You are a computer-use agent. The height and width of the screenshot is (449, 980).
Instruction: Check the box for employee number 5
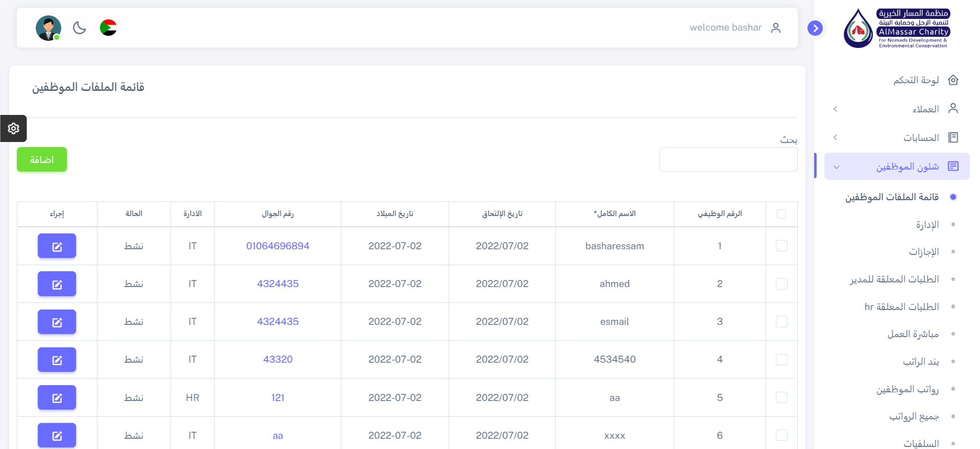coord(781,397)
